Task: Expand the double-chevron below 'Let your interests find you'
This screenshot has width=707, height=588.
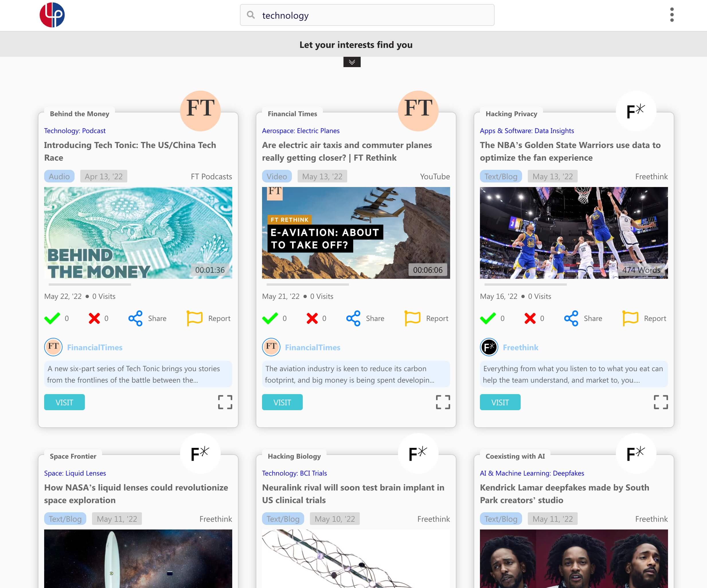Action: (x=352, y=62)
